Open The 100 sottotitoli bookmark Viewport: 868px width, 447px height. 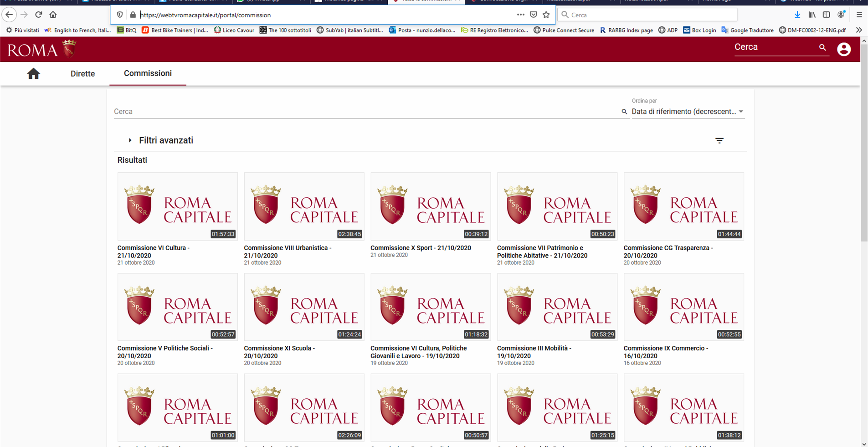(x=285, y=30)
